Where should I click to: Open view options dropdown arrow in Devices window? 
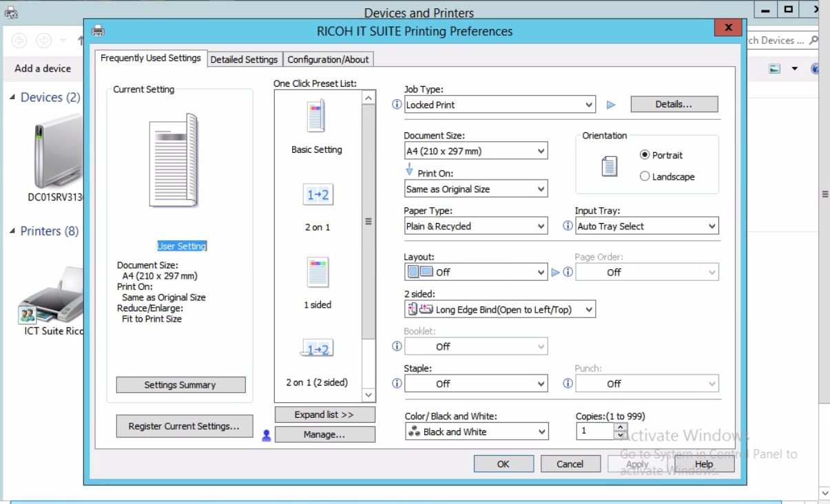pyautogui.click(x=794, y=69)
